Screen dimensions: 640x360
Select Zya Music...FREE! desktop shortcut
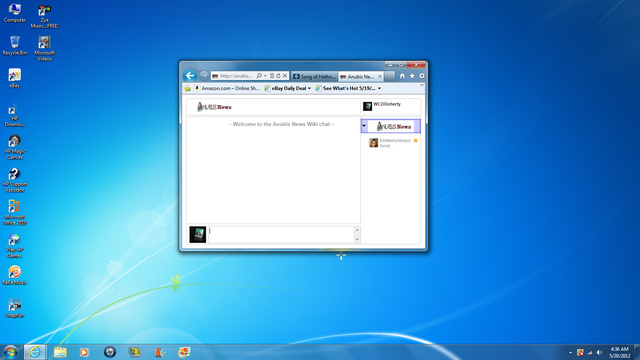pos(44,16)
